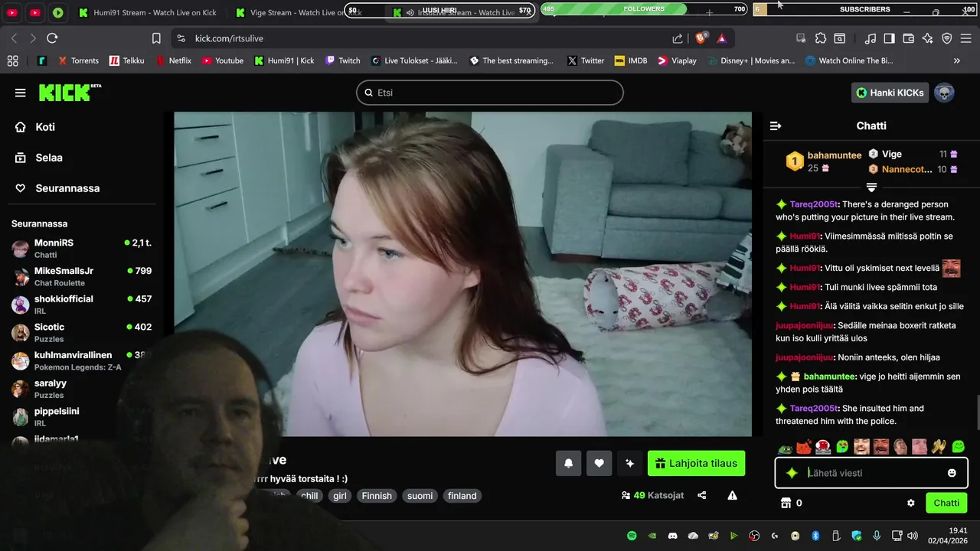Viewport: 980px width, 551px height.
Task: Open Sicotic followed channel
Action: tap(82, 332)
